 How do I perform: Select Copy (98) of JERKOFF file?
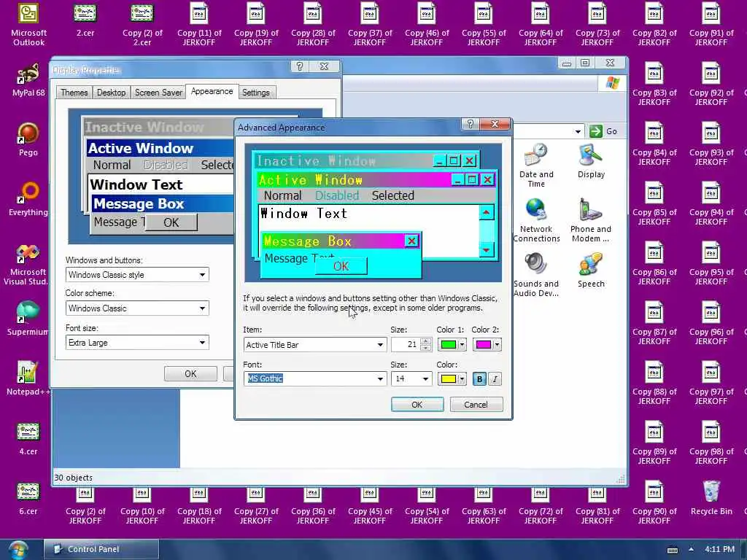pos(711,443)
